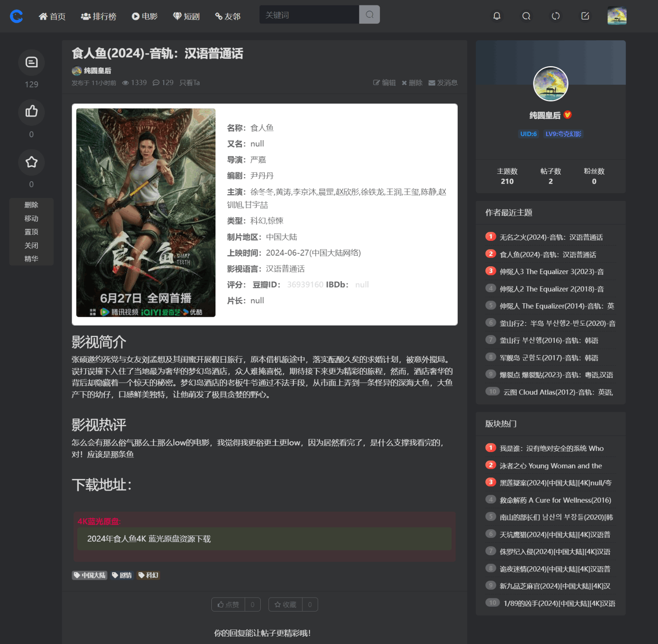Viewport: 658px width, 644px height.
Task: Open hot topic 救命解药 A Cure for Wellness
Action: pyautogui.click(x=555, y=500)
